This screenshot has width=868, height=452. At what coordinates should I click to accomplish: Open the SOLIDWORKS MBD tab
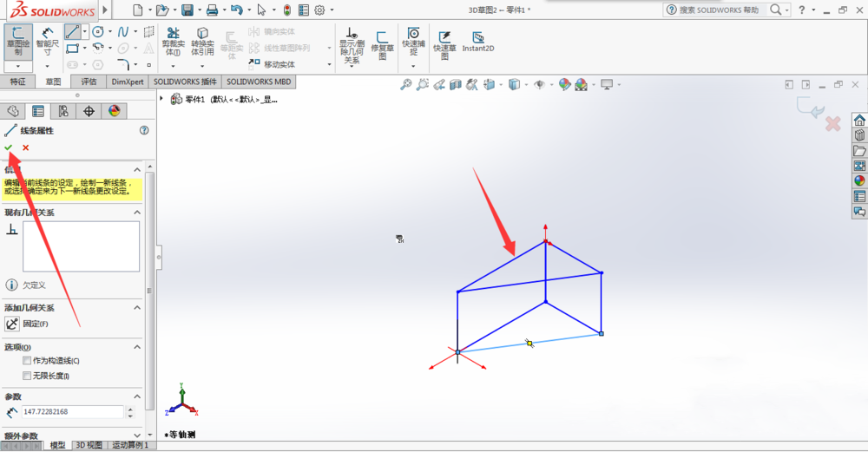pos(259,82)
